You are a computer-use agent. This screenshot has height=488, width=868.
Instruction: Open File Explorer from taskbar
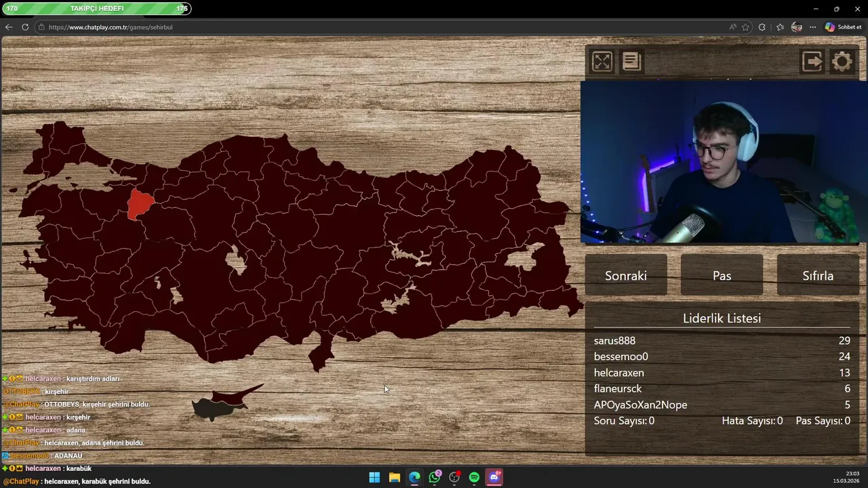click(x=394, y=477)
